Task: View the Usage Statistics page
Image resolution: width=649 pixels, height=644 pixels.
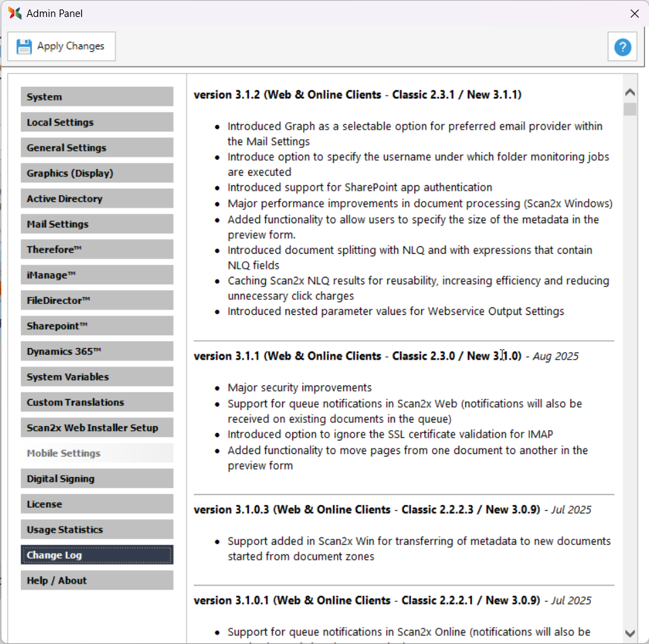Action: (x=97, y=529)
